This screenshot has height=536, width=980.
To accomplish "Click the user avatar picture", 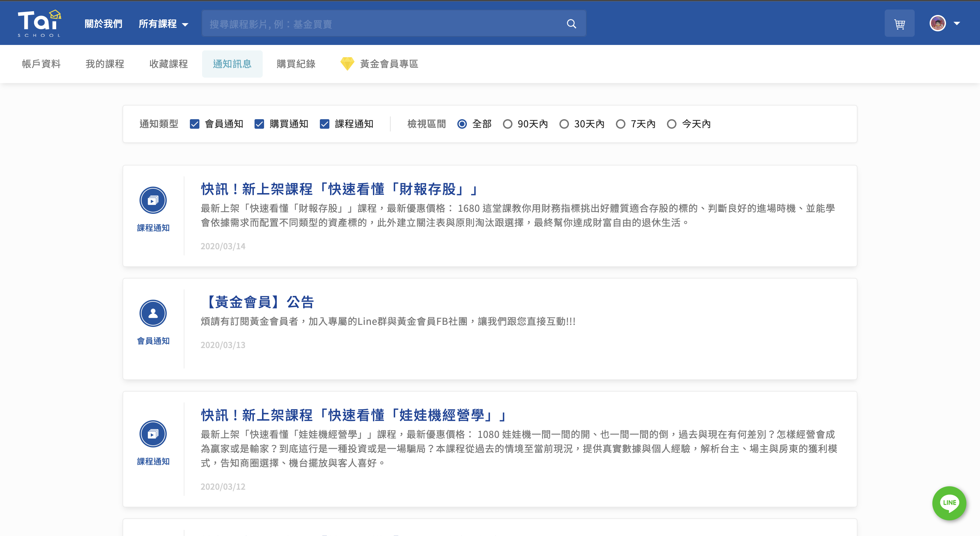I will [x=937, y=23].
